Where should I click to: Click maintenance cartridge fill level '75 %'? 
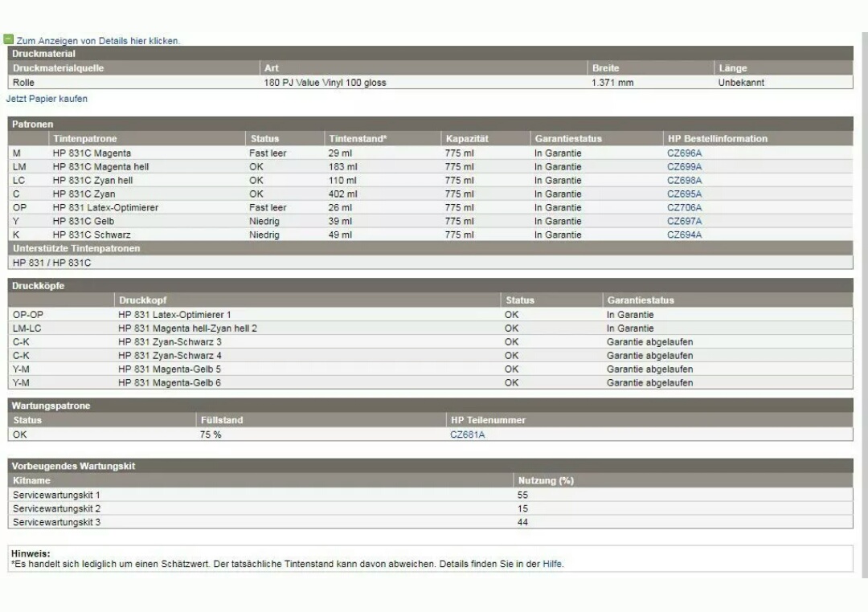(211, 435)
